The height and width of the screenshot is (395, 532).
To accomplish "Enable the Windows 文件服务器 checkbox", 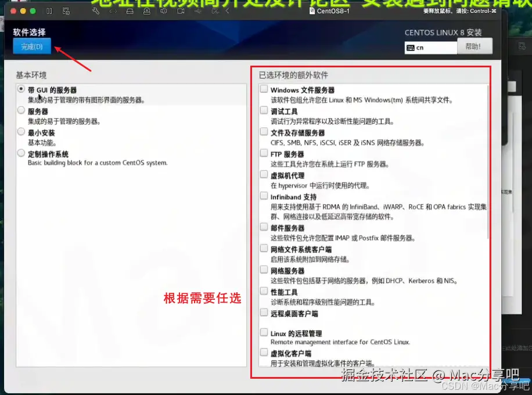I will pyautogui.click(x=263, y=88).
